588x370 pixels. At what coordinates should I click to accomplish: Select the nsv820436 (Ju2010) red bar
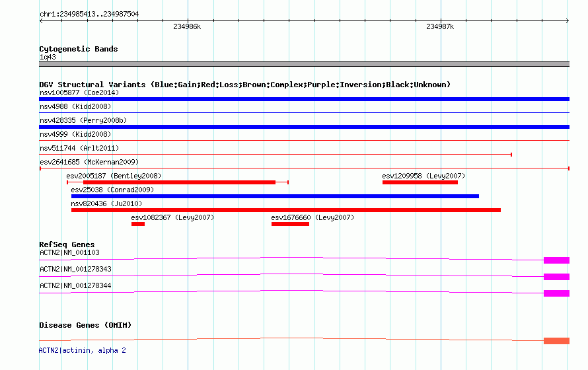click(286, 210)
